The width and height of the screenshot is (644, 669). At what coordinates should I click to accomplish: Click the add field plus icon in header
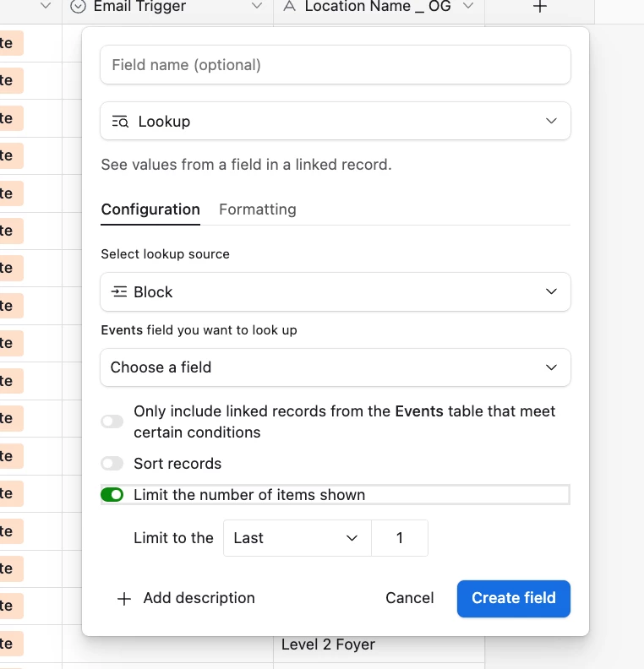(x=539, y=7)
